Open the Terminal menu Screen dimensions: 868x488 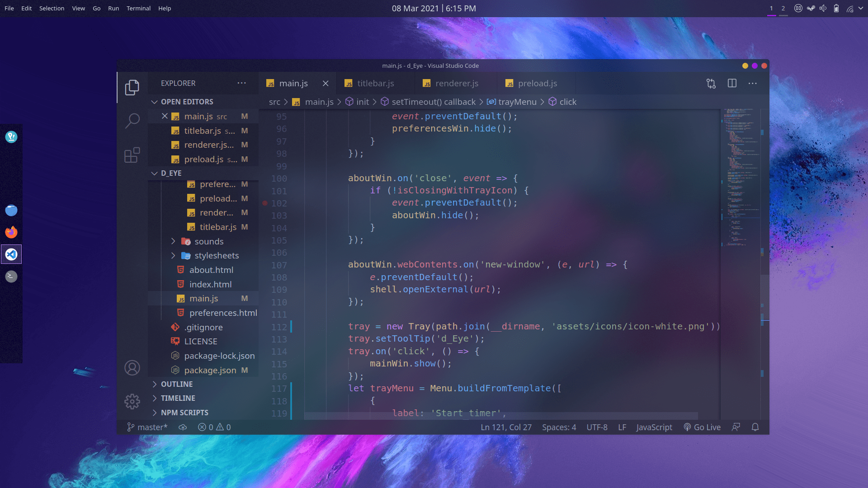pyautogui.click(x=138, y=8)
